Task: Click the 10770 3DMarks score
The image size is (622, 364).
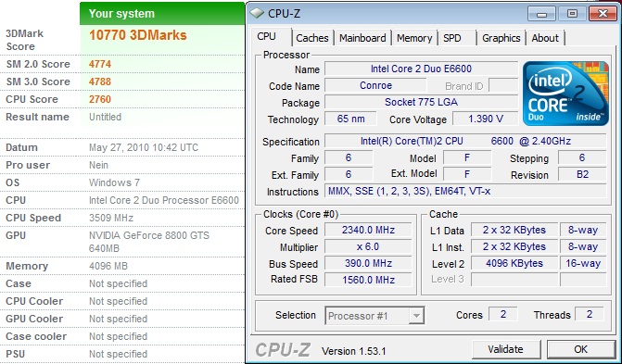Action: pyautogui.click(x=137, y=35)
